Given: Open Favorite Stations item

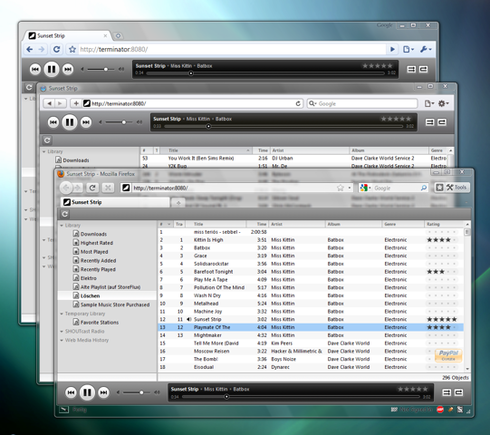Looking at the screenshot, I should 96,322.
